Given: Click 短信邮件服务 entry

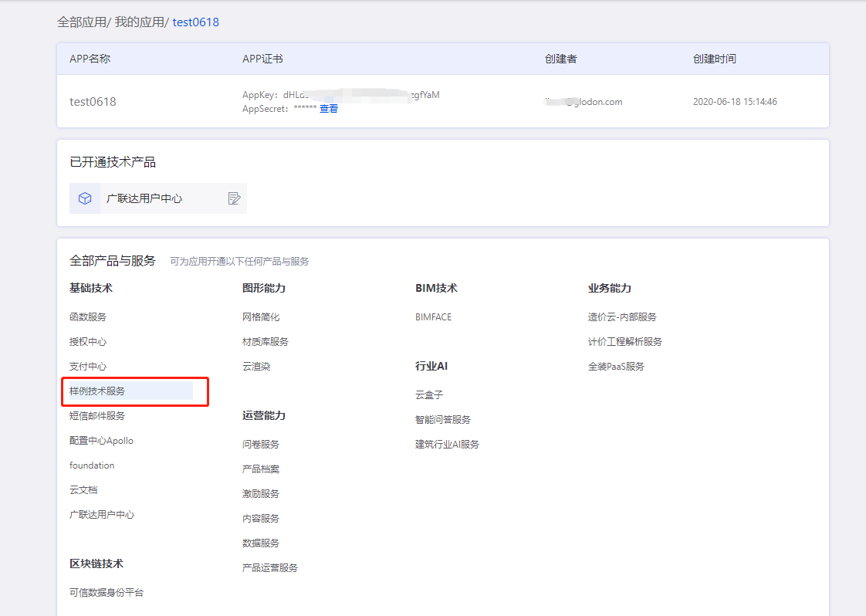Looking at the screenshot, I should 97,416.
